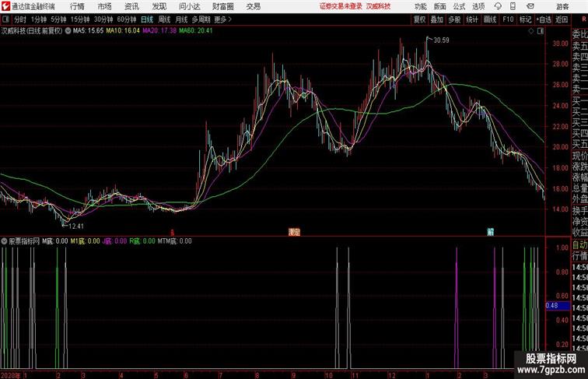This screenshot has width=588, height=379.
Task: Open the 财富圈 menu
Action: click(223, 6)
